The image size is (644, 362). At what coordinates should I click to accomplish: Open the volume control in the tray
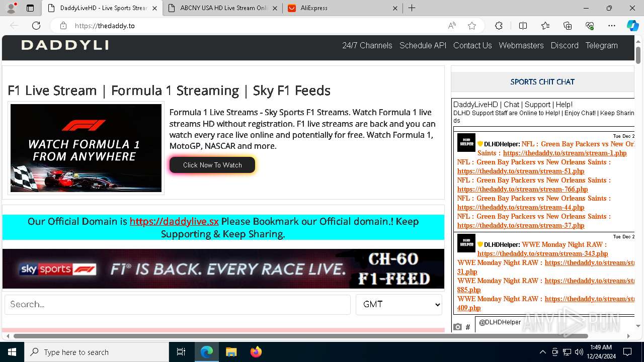[x=579, y=352]
